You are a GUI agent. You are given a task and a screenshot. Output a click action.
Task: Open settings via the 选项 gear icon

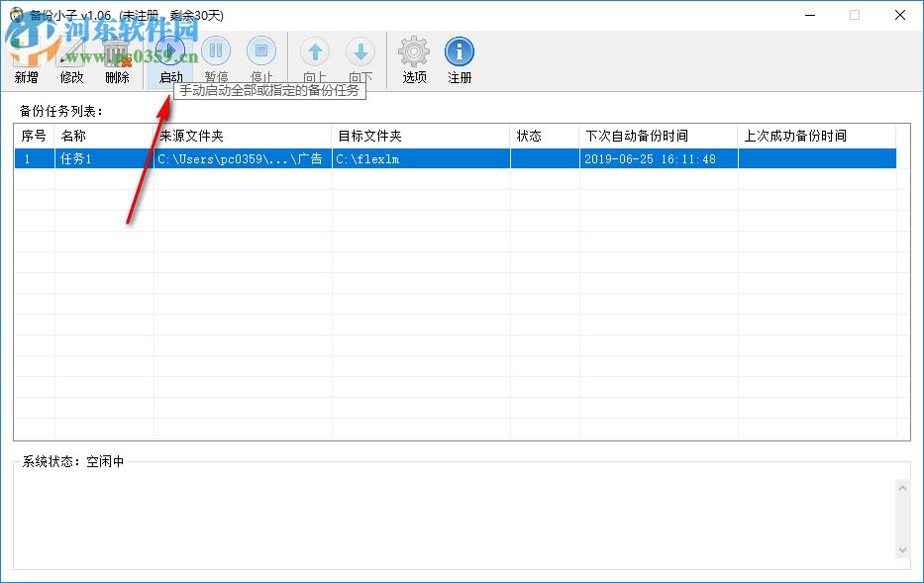click(x=412, y=49)
